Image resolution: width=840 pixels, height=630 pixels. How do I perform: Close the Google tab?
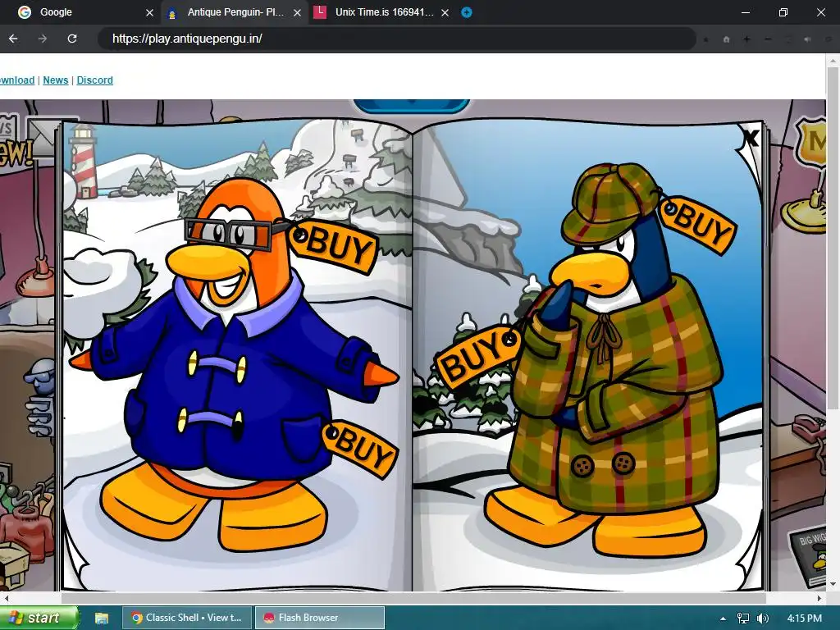click(149, 13)
